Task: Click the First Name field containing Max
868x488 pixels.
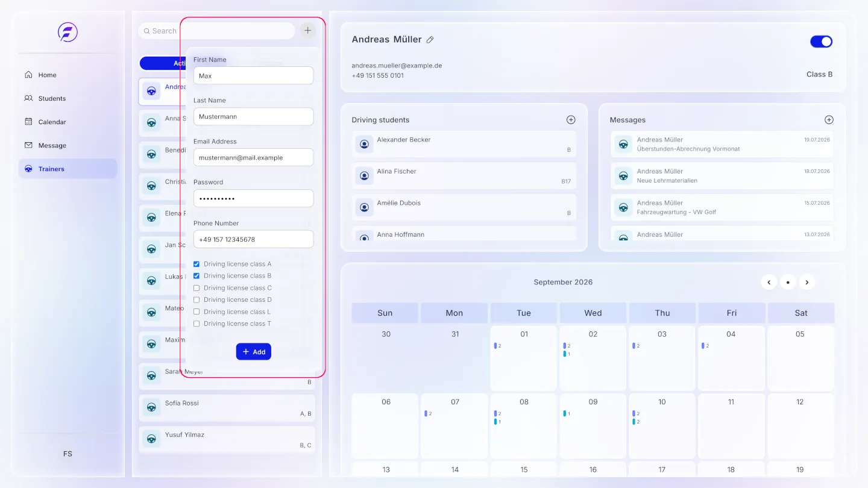Action: [253, 75]
